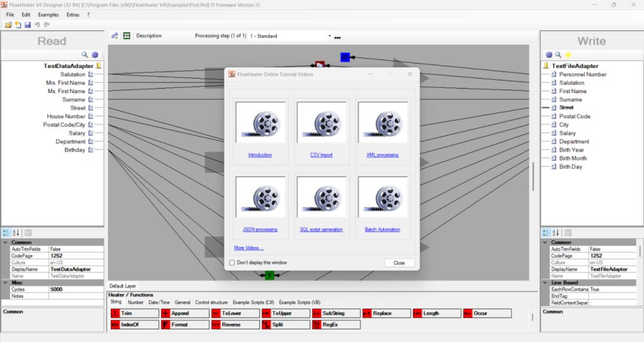
Task: Open Read adapter settings gear icon
Action: point(95,55)
